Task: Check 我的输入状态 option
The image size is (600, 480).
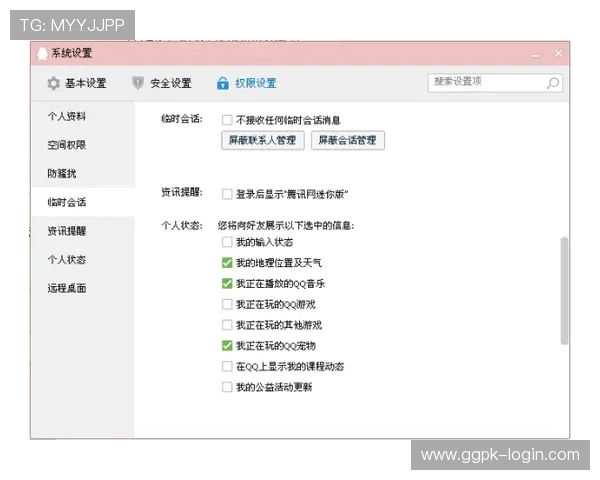Action: tap(227, 242)
